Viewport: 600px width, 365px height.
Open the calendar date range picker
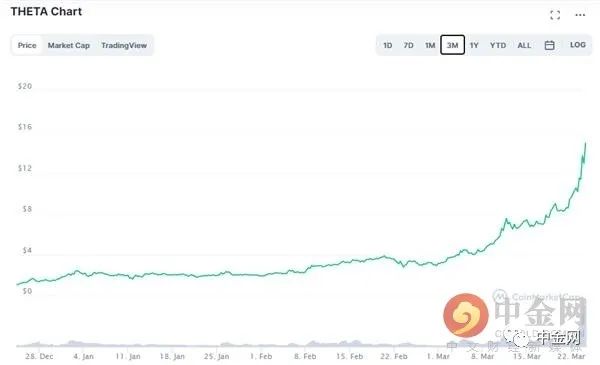point(549,45)
